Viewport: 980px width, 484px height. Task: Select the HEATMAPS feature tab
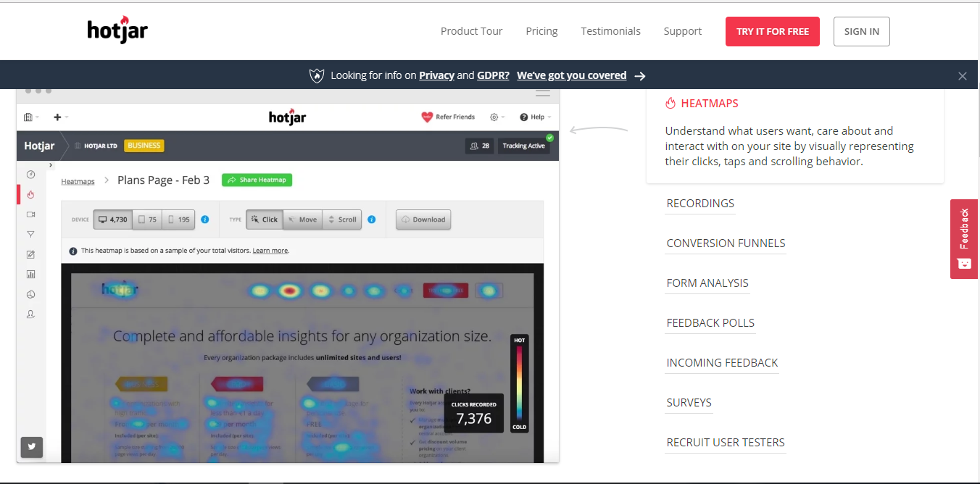click(x=710, y=104)
